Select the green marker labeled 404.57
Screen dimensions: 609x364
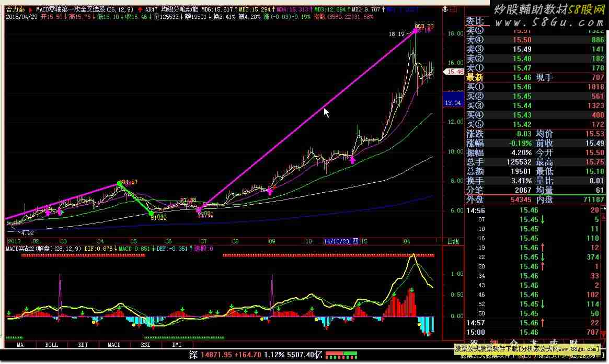[x=119, y=183]
